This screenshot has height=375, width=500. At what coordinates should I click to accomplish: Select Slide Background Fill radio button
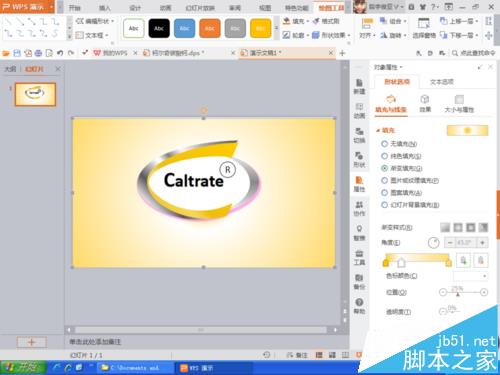point(384,205)
